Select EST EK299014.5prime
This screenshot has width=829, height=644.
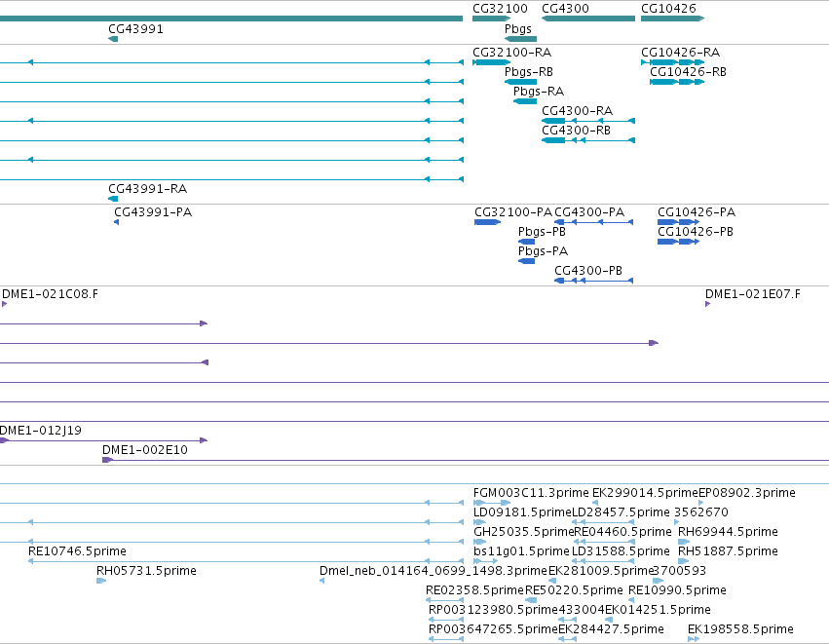[595, 503]
